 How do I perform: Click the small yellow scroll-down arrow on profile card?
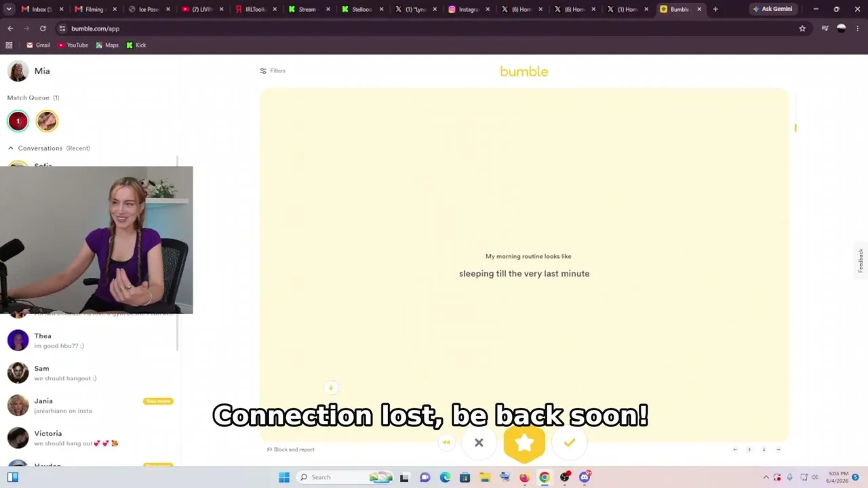pyautogui.click(x=331, y=388)
